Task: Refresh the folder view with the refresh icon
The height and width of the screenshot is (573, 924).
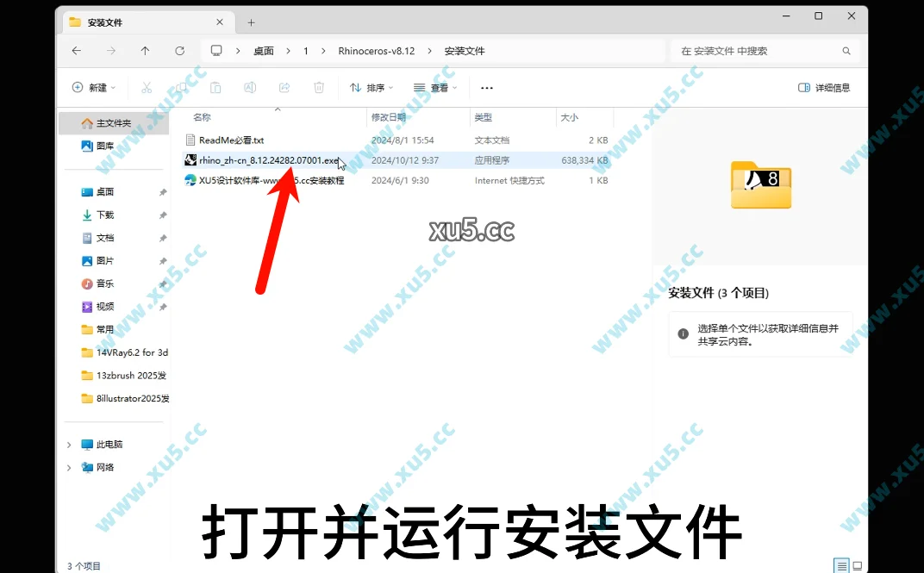Action: click(179, 51)
